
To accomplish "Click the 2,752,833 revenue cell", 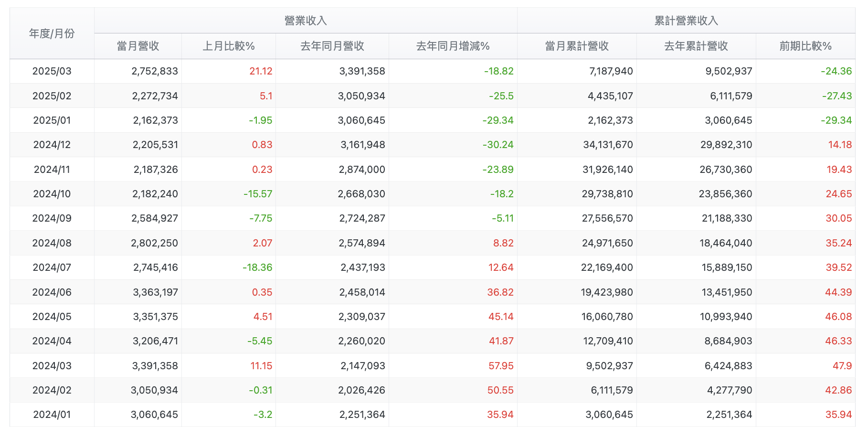I will point(155,71).
